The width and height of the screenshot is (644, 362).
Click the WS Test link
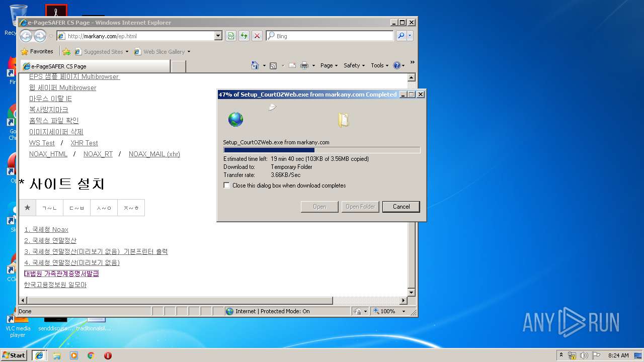[42, 143]
